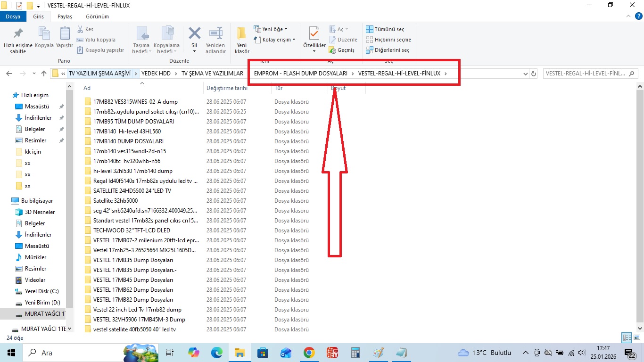Click TV ŞEMA VE YAZILIMLAR breadcrumb
Image resolution: width=644 pixels, height=362 pixels.
coord(212,74)
